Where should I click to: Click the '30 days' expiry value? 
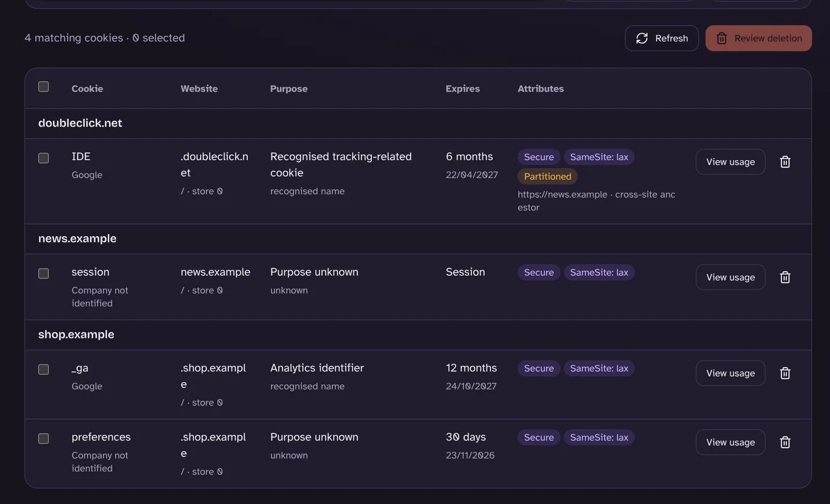466,437
